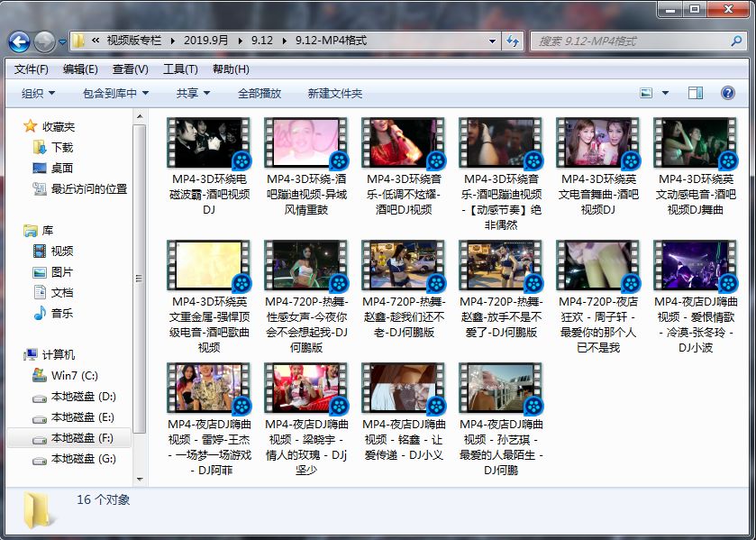Expand arrow after 2019.9月 breadcrumb
Image resolution: width=756 pixels, height=540 pixels.
[x=240, y=41]
